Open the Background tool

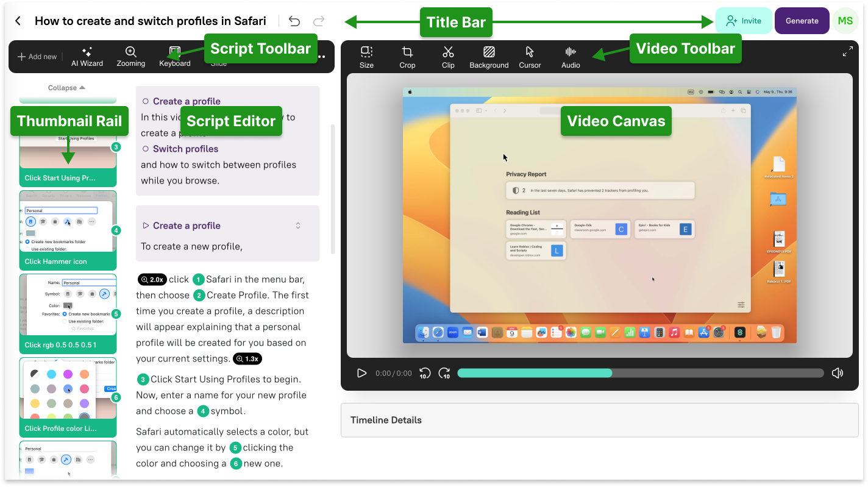tap(489, 57)
